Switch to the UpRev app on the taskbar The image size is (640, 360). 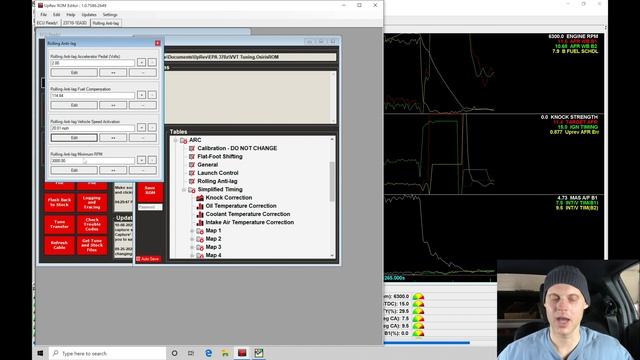tap(242, 353)
